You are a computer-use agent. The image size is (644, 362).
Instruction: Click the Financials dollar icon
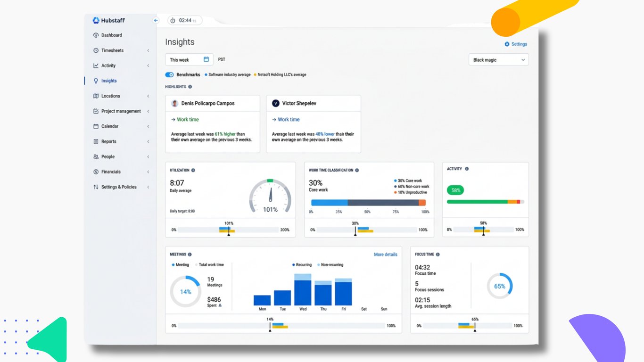tap(96, 172)
